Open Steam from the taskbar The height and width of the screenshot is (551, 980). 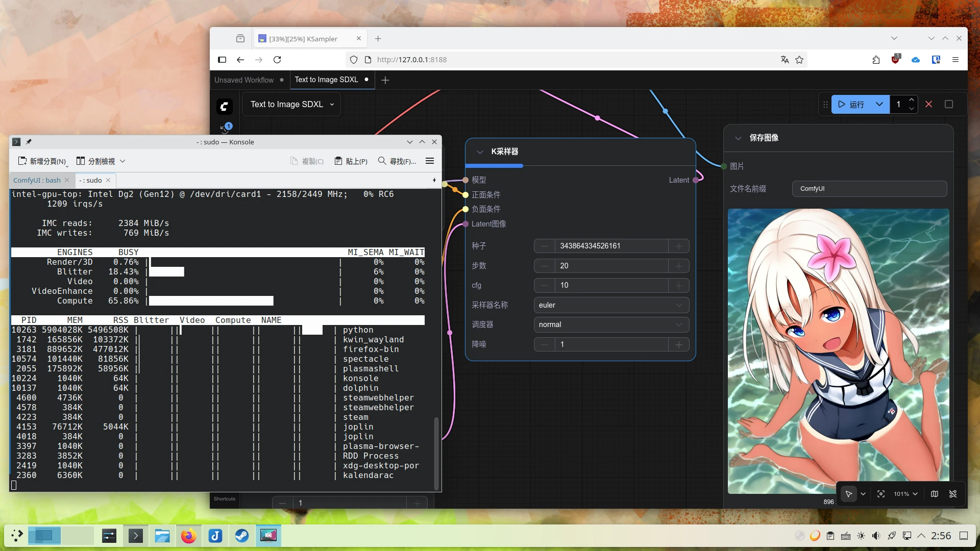tap(241, 536)
